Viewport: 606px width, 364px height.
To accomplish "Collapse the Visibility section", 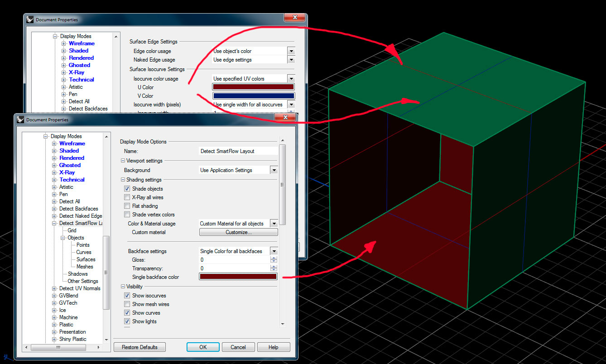I will coord(122,287).
